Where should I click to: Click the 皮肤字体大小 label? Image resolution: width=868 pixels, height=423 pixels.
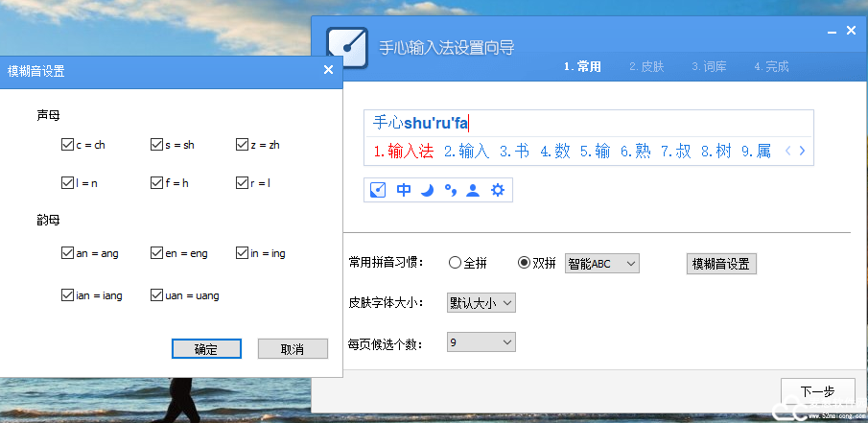[386, 303]
